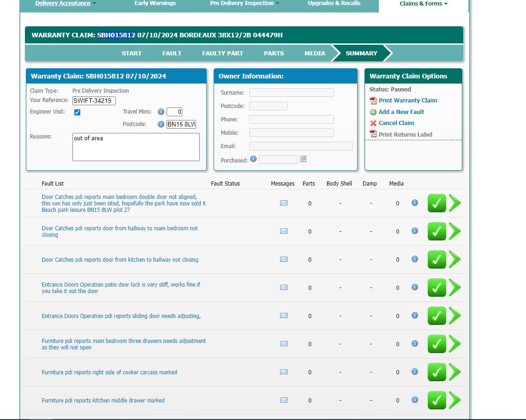Switch to the Media step tab

315,53
